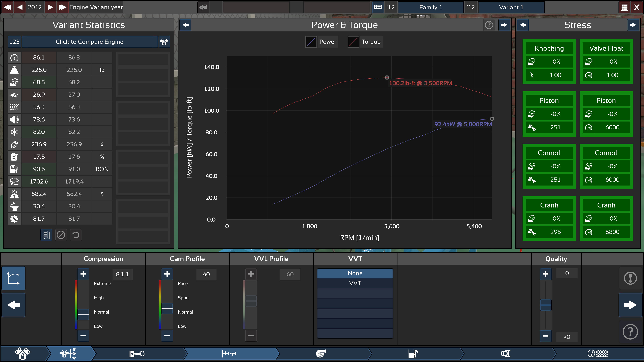Decrease Quality with minus button
The height and width of the screenshot is (362, 644).
(x=546, y=336)
